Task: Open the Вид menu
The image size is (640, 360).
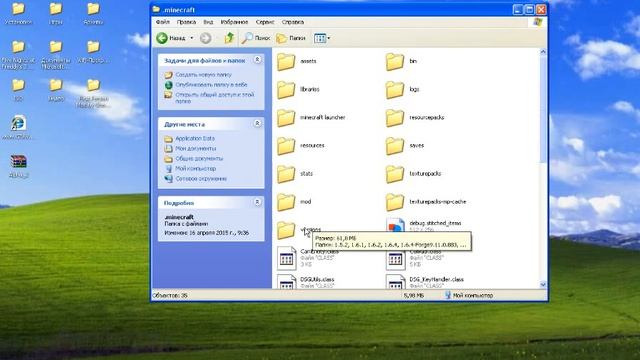Action: (x=208, y=22)
